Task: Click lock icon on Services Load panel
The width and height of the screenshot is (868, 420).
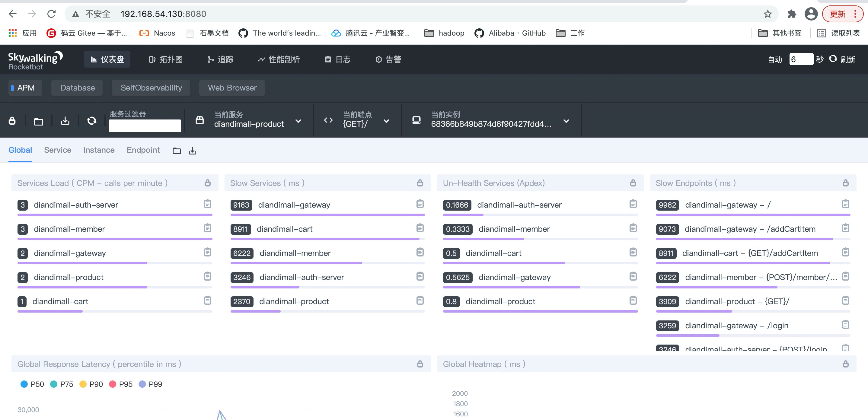Action: click(x=208, y=183)
